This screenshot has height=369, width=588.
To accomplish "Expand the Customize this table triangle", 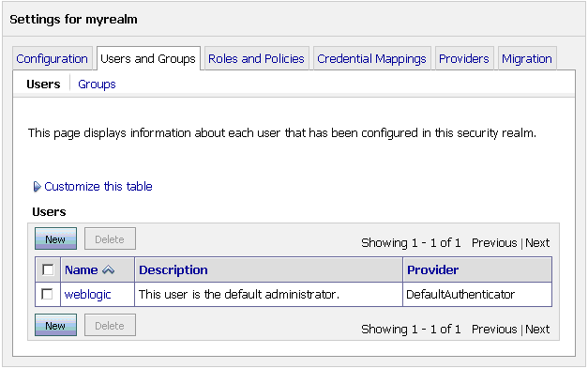I will [37, 187].
